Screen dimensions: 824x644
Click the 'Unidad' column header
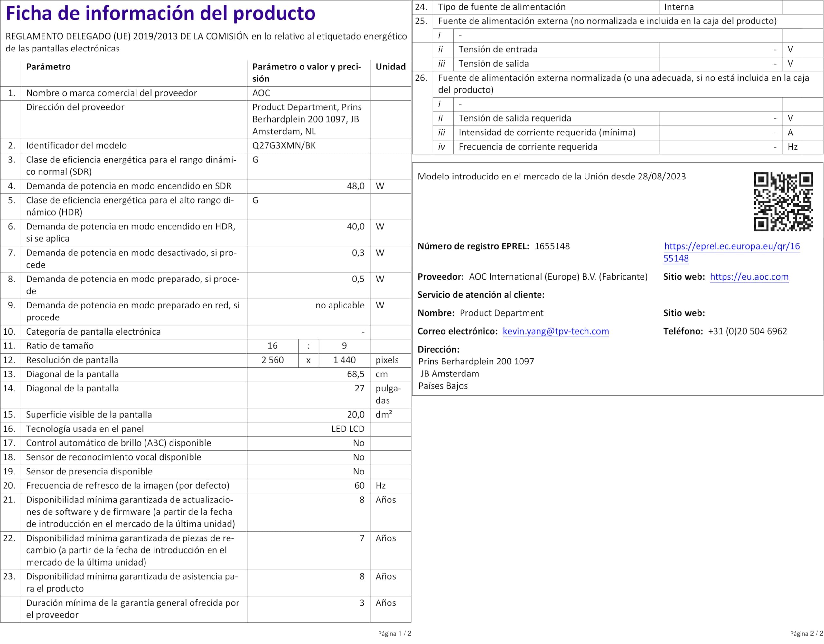[390, 67]
